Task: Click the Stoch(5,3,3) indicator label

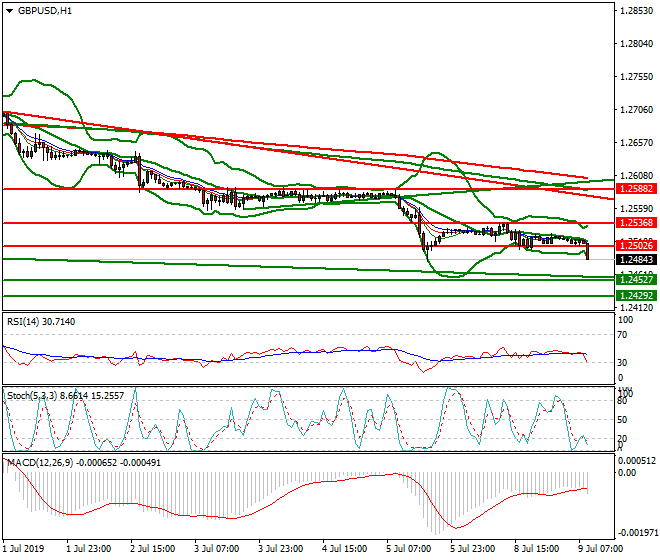Action: [60, 396]
